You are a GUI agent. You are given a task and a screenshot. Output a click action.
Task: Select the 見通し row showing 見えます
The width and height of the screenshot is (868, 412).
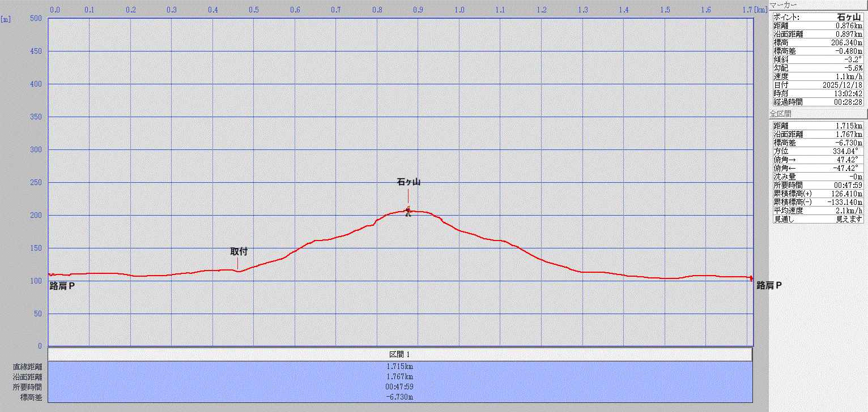tap(818, 219)
